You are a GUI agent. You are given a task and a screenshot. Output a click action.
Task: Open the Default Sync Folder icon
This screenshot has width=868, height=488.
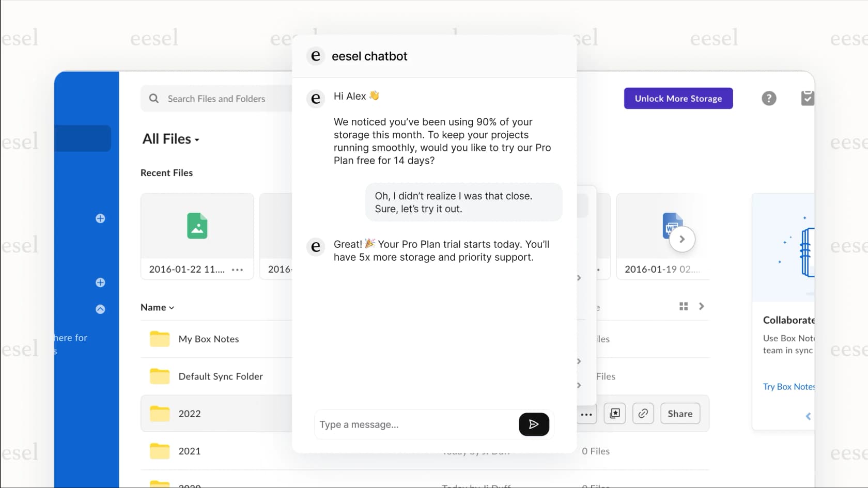pyautogui.click(x=160, y=376)
